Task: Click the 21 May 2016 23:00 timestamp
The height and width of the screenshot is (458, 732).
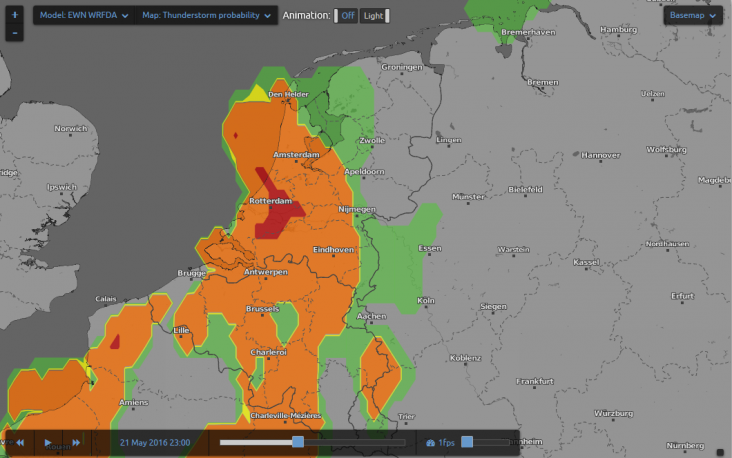Action: click(x=155, y=442)
